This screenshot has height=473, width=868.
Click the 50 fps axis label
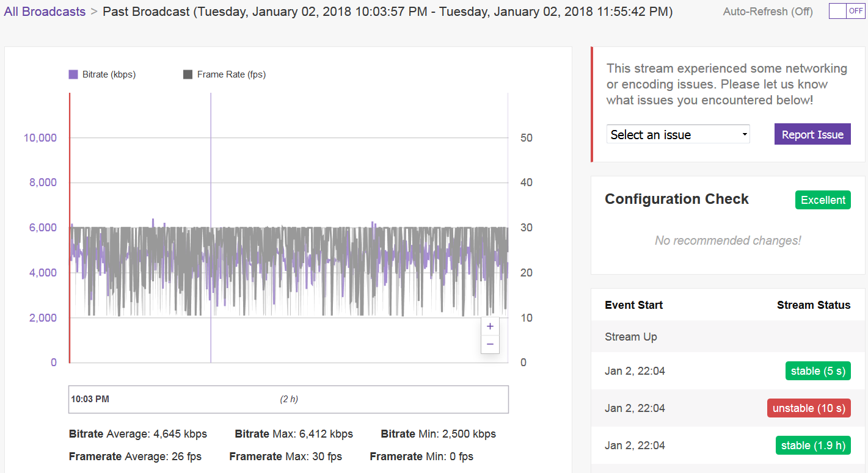point(526,138)
